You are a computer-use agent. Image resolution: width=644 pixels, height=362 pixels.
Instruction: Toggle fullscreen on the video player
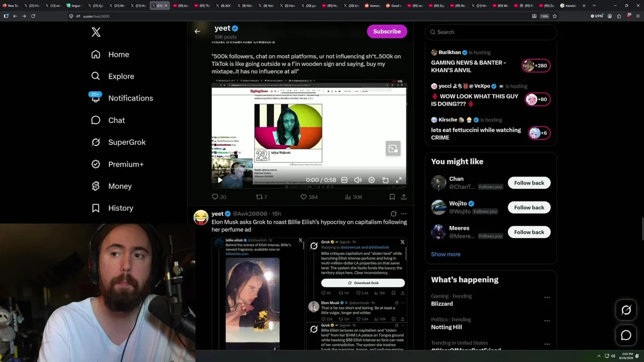398,180
